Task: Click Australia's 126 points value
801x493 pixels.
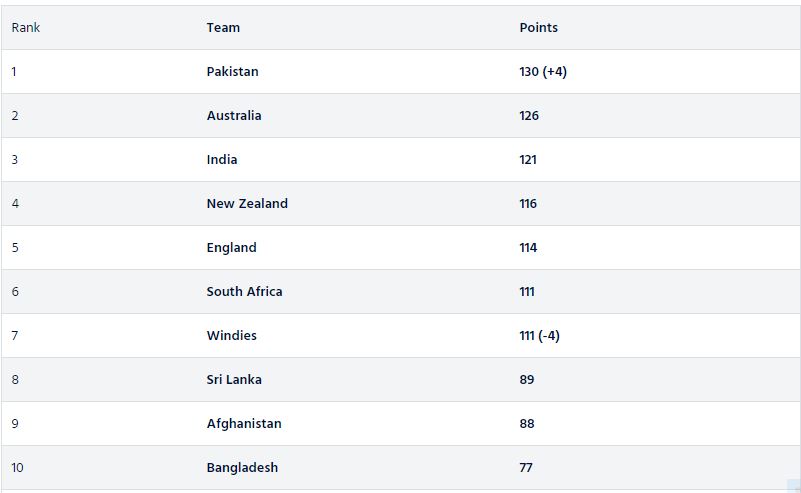Action: 529,116
